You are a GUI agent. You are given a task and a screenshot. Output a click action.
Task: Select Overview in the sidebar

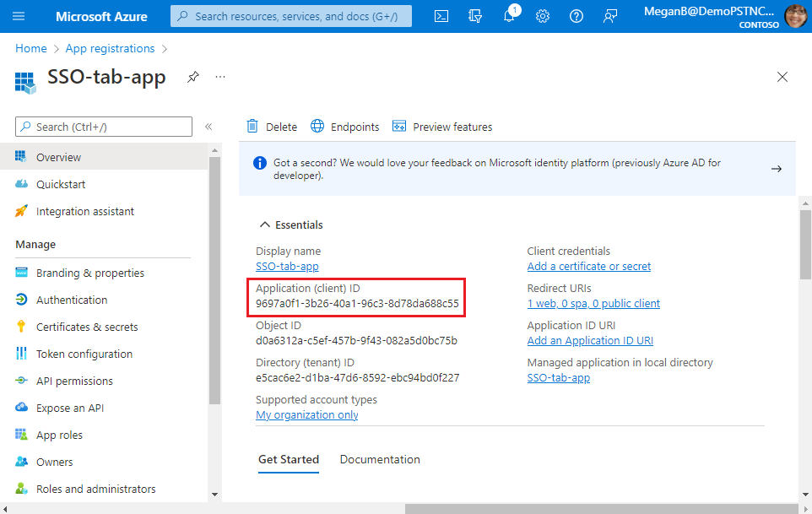(104, 157)
